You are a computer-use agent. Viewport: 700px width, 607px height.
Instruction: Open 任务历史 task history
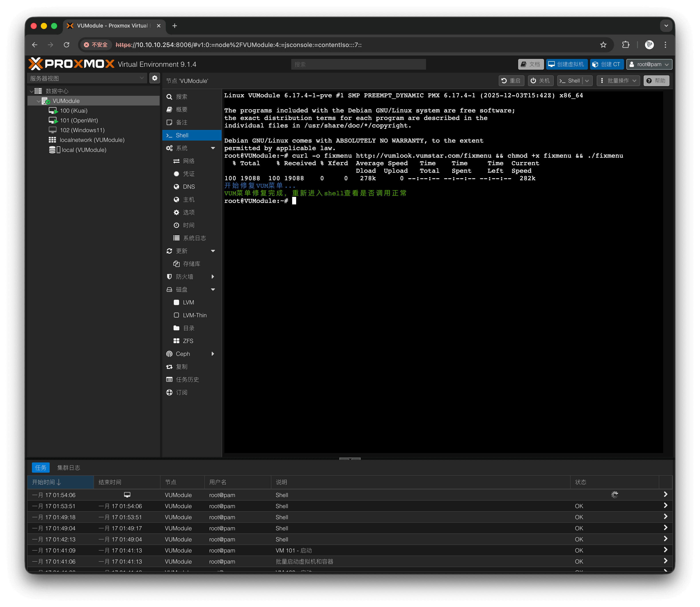(187, 380)
